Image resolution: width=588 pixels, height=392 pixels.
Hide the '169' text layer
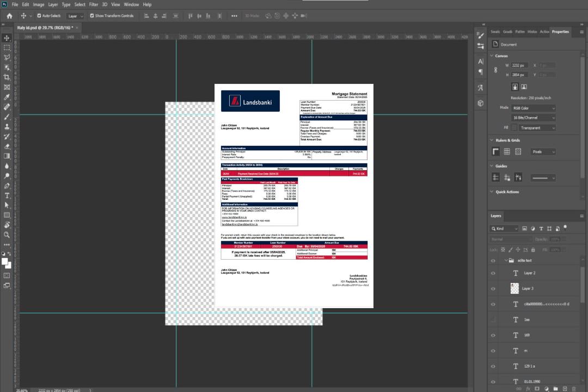pos(493,335)
